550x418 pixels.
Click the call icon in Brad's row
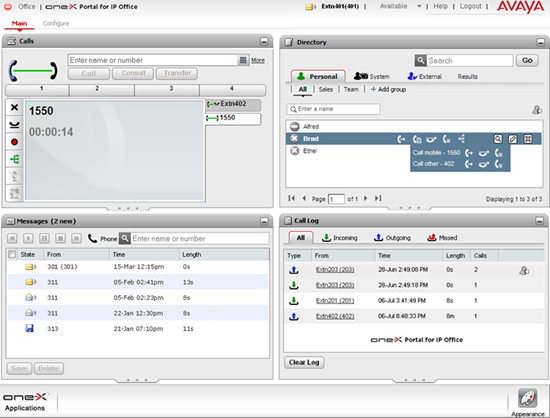click(x=401, y=139)
